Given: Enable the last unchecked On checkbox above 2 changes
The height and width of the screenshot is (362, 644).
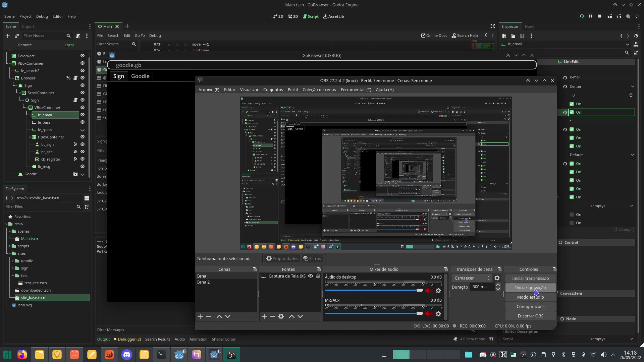Looking at the screenshot, I should [572, 223].
